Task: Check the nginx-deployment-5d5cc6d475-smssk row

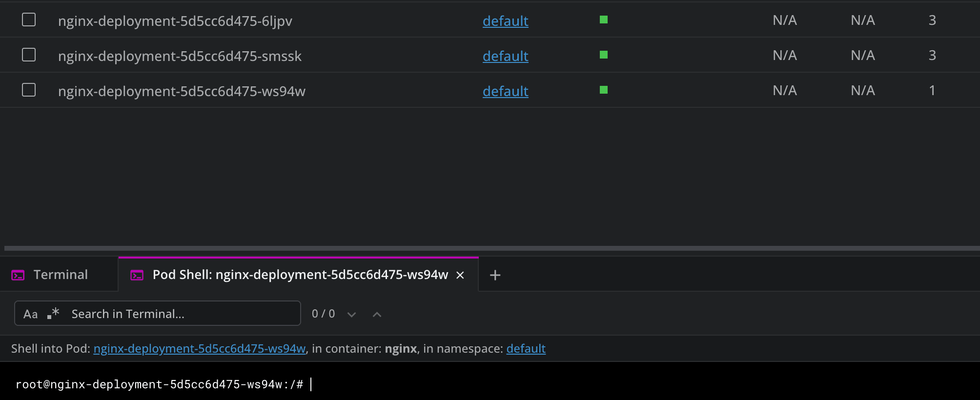Action: pos(29,55)
